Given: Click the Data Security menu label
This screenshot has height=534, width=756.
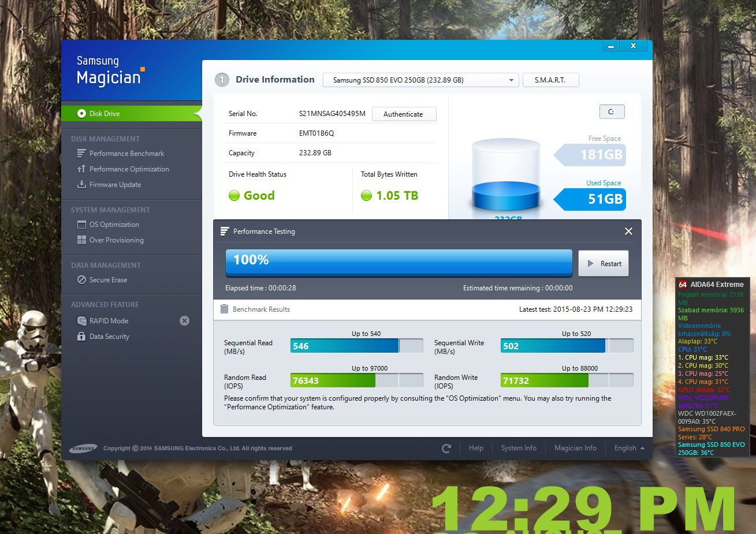Looking at the screenshot, I should pos(109,337).
